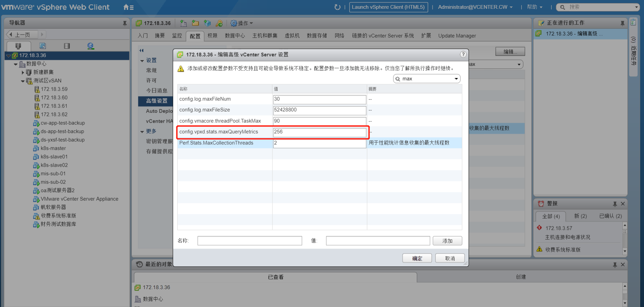Click the 上一页 back button

point(22,34)
